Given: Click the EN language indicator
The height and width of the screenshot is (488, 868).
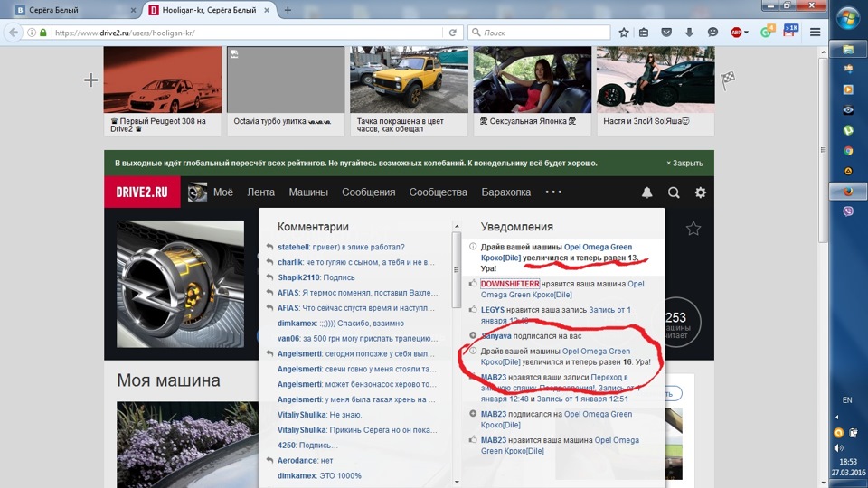Looking at the screenshot, I should (847, 399).
